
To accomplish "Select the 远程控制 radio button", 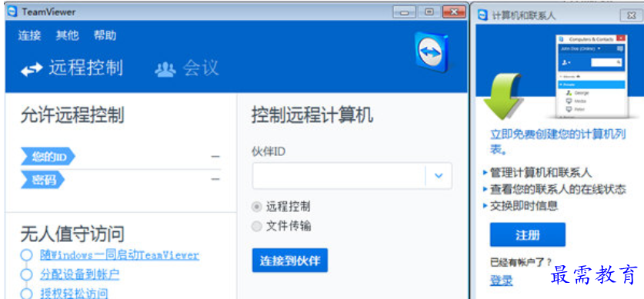I will 257,207.
